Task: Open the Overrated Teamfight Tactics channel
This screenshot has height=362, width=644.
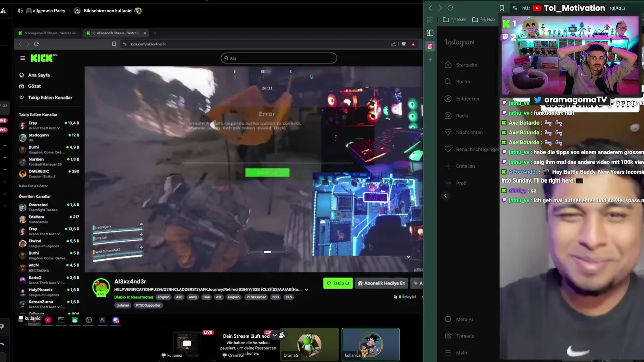Action: click(49, 207)
